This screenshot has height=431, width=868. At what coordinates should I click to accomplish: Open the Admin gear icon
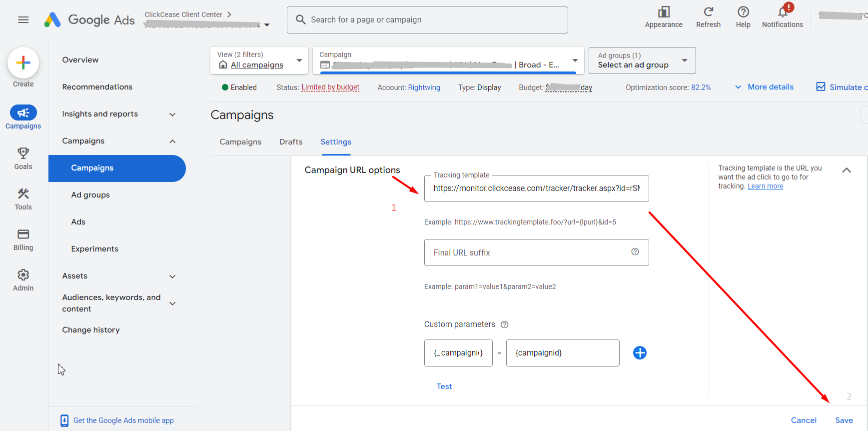coord(23,274)
